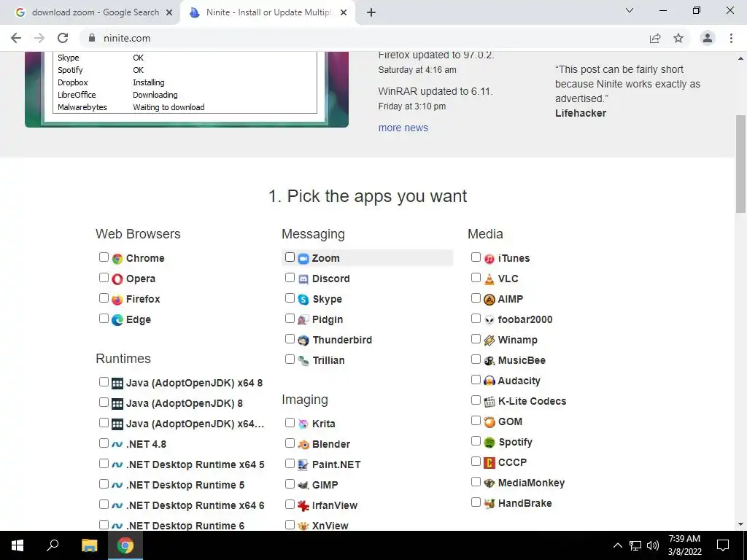The height and width of the screenshot is (560, 747).
Task: Click the Chrome app icon in Web Browsers
Action: (x=117, y=259)
